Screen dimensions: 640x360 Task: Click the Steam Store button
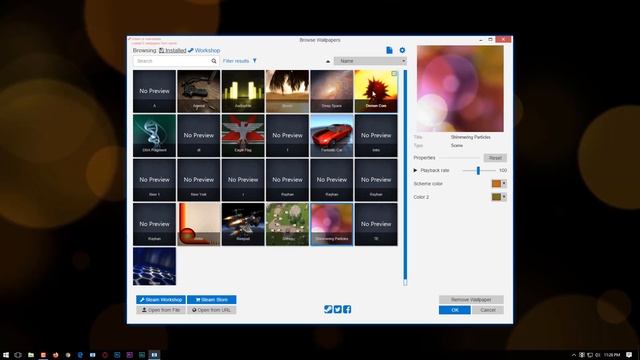click(x=211, y=300)
